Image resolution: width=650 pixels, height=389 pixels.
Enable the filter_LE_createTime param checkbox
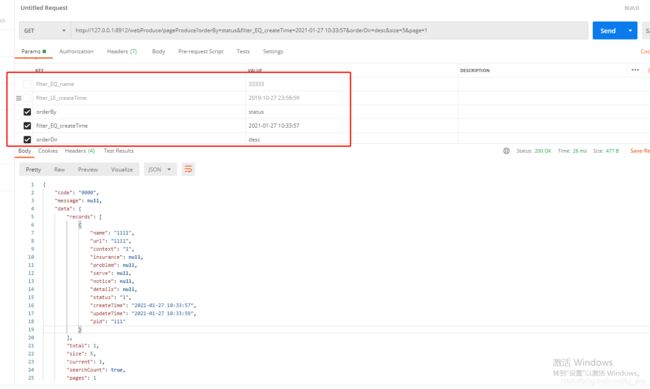[27, 98]
